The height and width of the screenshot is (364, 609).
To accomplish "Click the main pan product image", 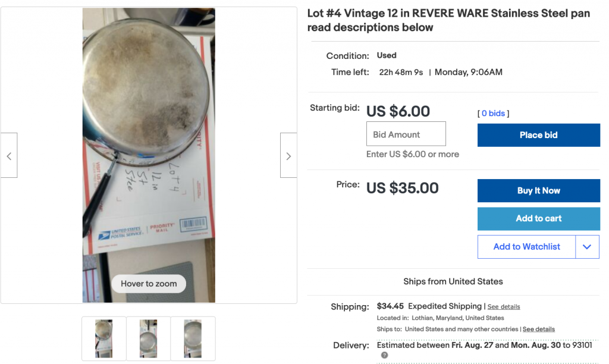I will click(149, 155).
